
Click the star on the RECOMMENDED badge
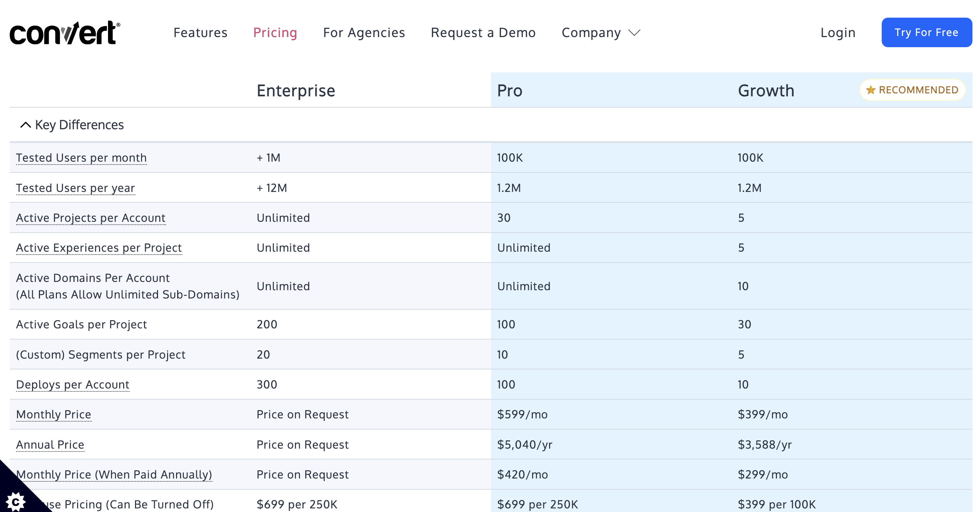pyautogui.click(x=871, y=90)
